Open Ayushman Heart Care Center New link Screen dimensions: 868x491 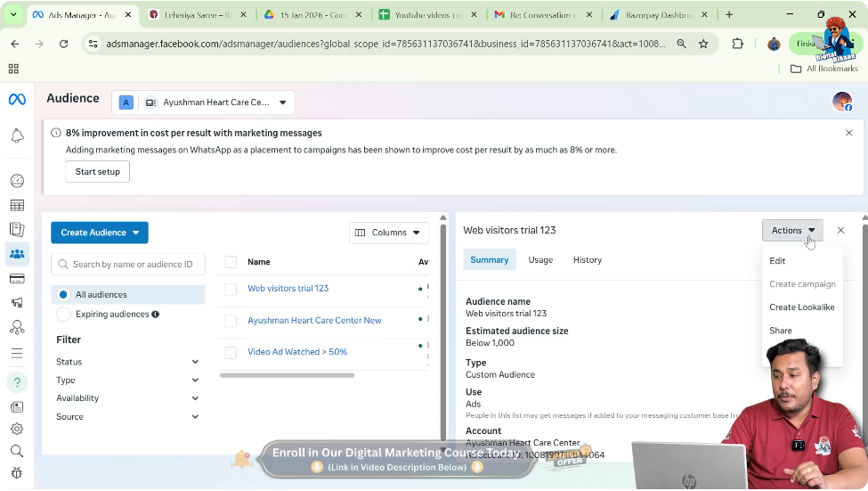pyautogui.click(x=314, y=320)
